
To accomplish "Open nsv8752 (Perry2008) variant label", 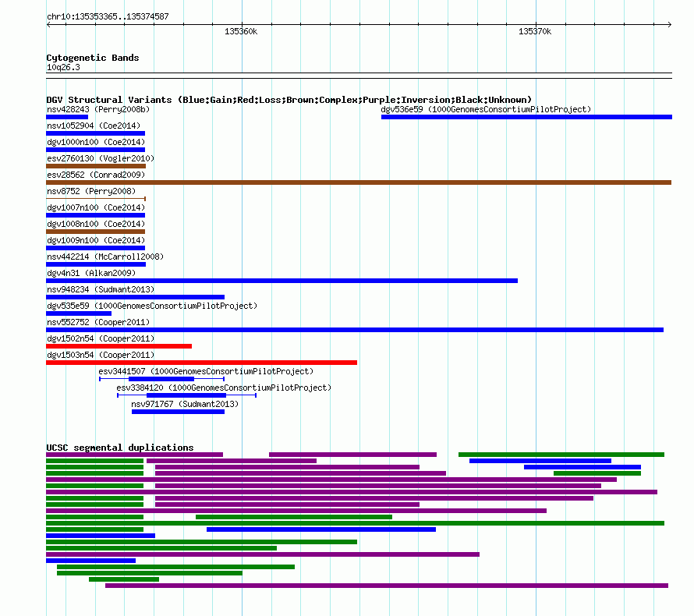I will coord(91,191).
